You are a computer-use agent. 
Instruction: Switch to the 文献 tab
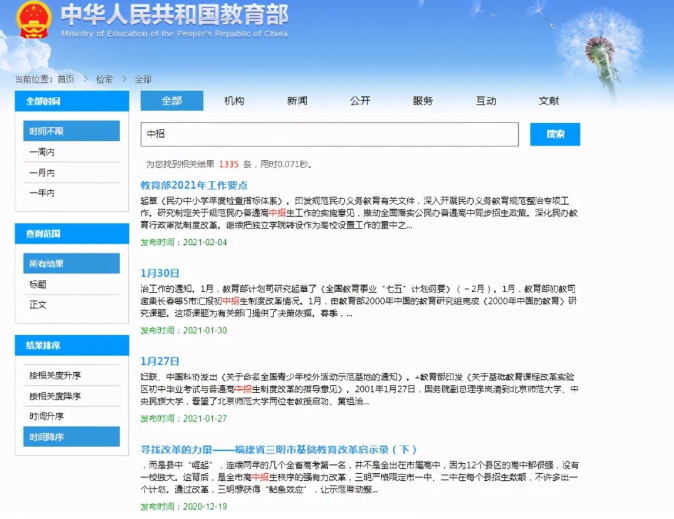[549, 101]
